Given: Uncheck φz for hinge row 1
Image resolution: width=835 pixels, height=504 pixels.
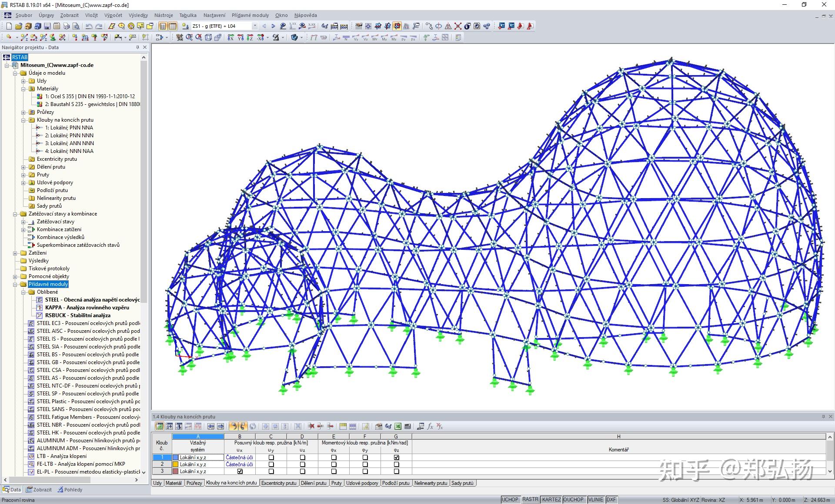Looking at the screenshot, I should click(x=396, y=458).
